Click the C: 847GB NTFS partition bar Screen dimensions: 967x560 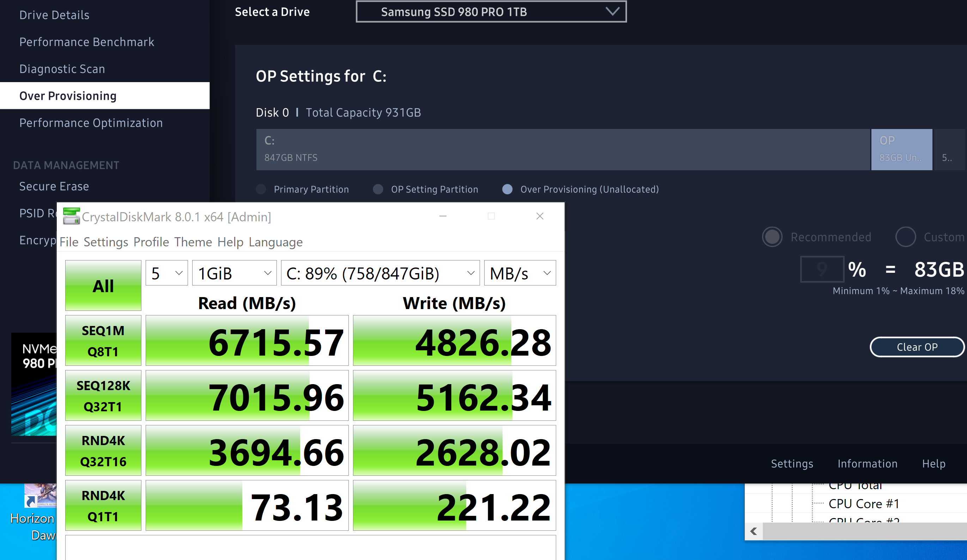(562, 149)
